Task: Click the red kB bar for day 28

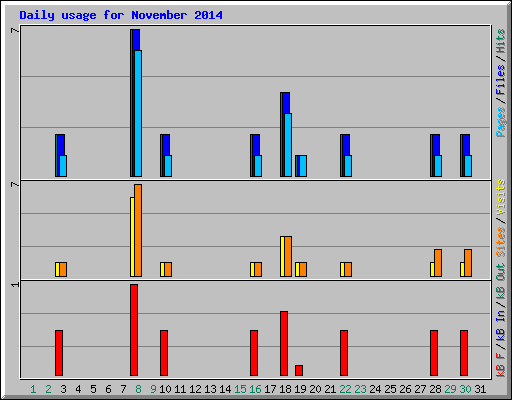Action: click(434, 353)
